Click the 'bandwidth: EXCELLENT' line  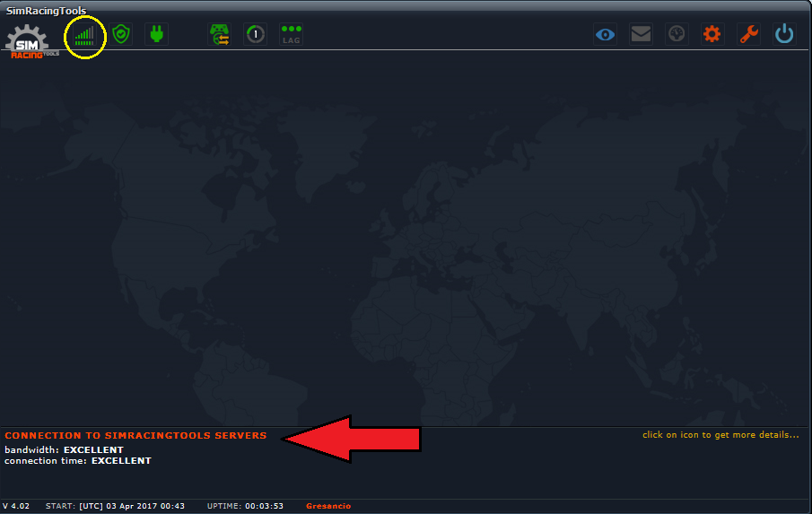pos(65,449)
